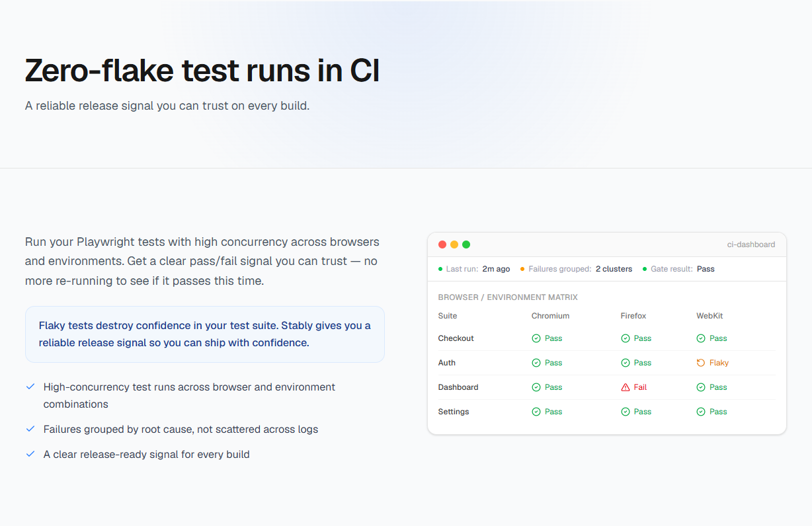Click the green Last run status dot
812x526 pixels.
(440, 269)
